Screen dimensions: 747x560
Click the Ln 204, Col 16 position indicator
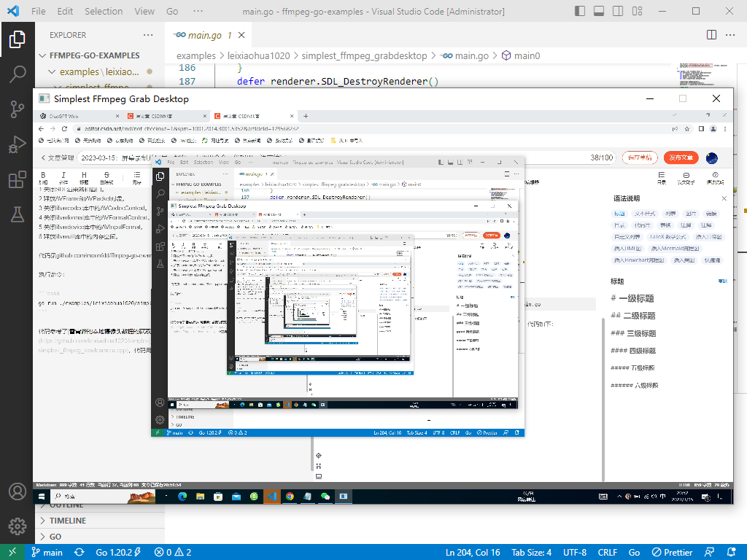(x=473, y=553)
